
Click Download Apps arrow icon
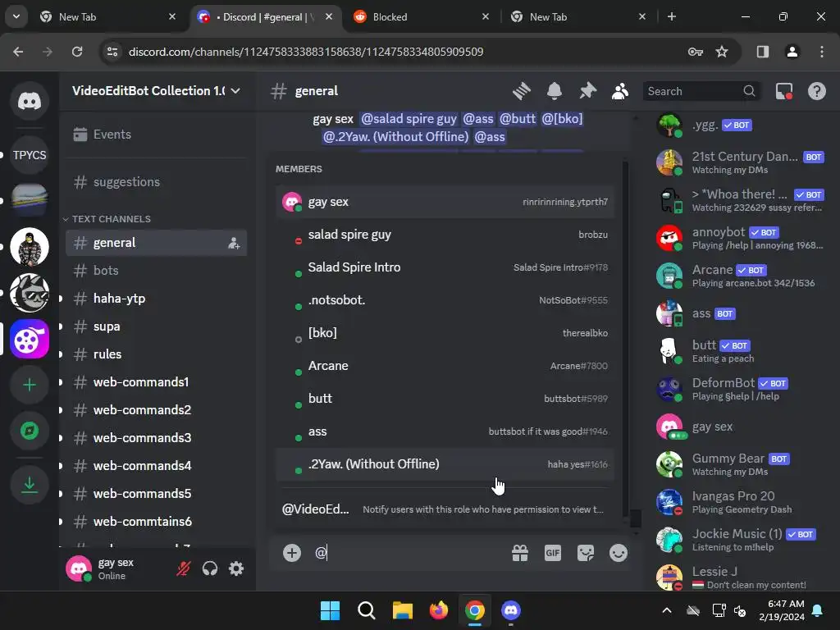pos(30,485)
